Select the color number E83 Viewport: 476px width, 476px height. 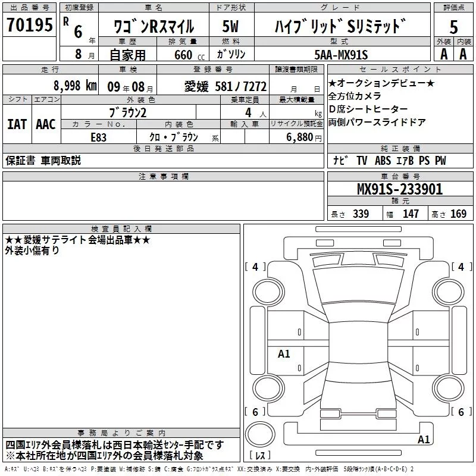[x=99, y=137]
